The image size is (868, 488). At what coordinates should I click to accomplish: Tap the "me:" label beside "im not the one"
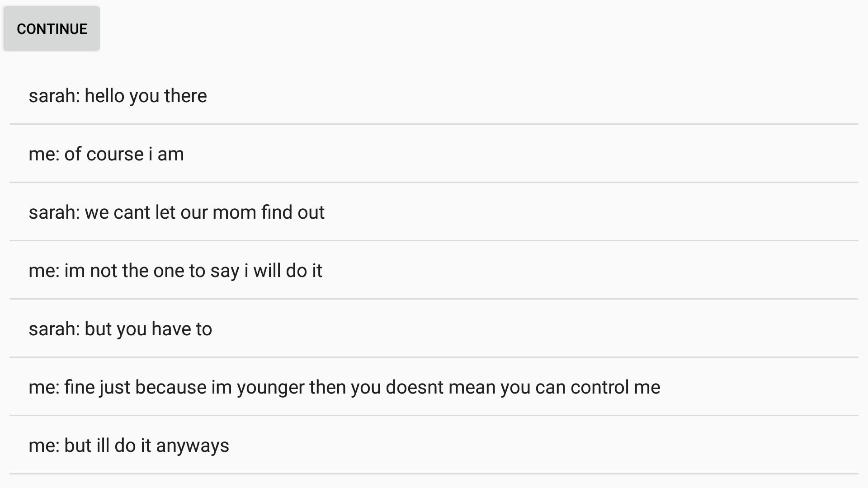[x=44, y=271]
